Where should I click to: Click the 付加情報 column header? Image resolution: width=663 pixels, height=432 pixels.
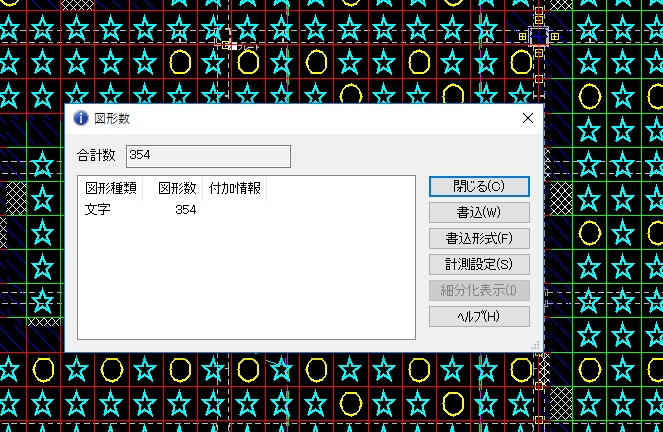[235, 188]
